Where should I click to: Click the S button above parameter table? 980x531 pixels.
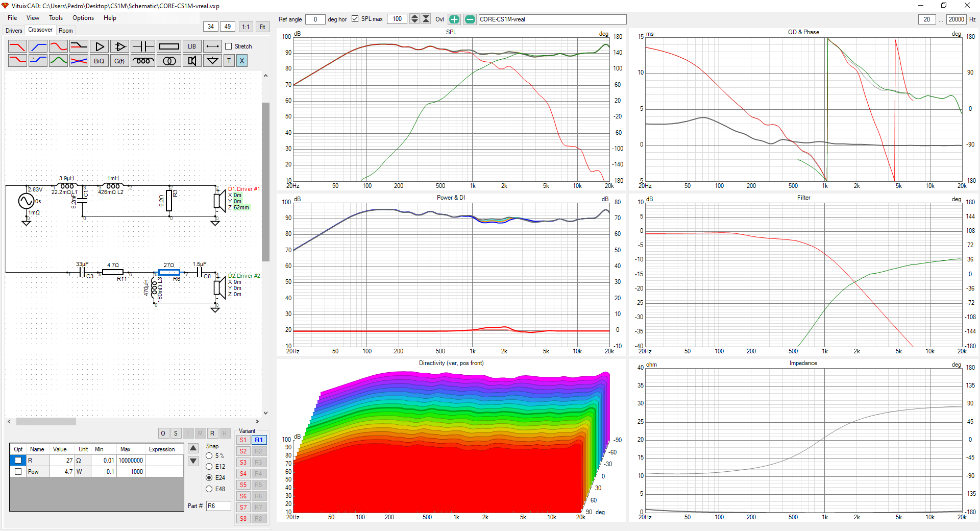[176, 433]
